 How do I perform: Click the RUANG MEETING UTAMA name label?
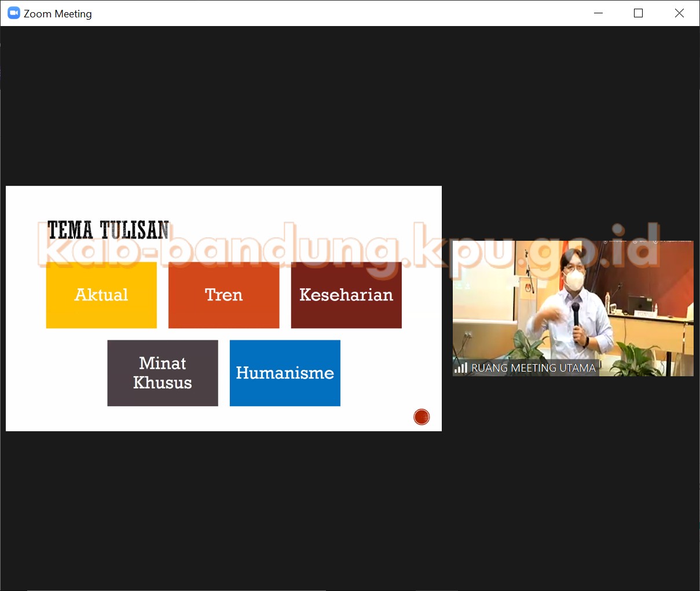tap(533, 368)
